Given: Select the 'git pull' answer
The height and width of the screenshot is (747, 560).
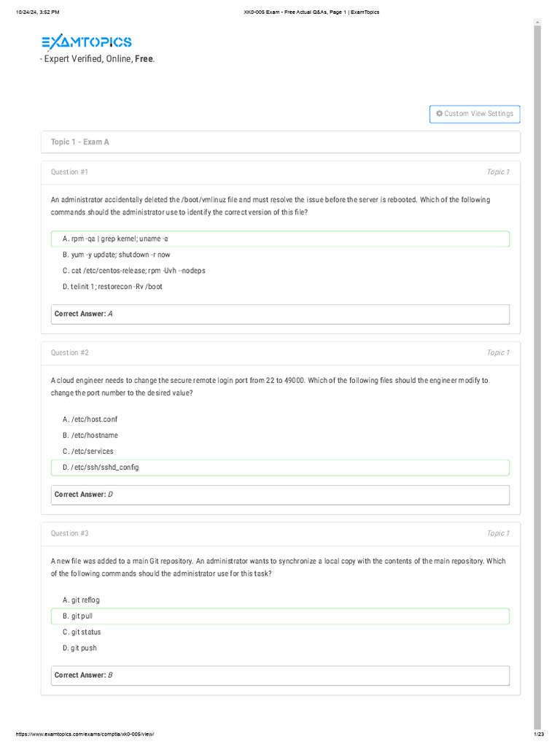Looking at the screenshot, I should click(x=77, y=616).
